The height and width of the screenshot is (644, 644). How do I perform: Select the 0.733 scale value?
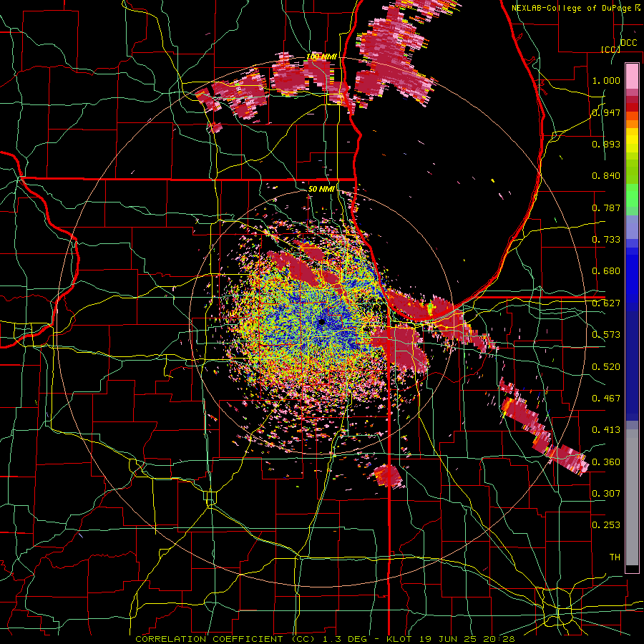tap(606, 240)
